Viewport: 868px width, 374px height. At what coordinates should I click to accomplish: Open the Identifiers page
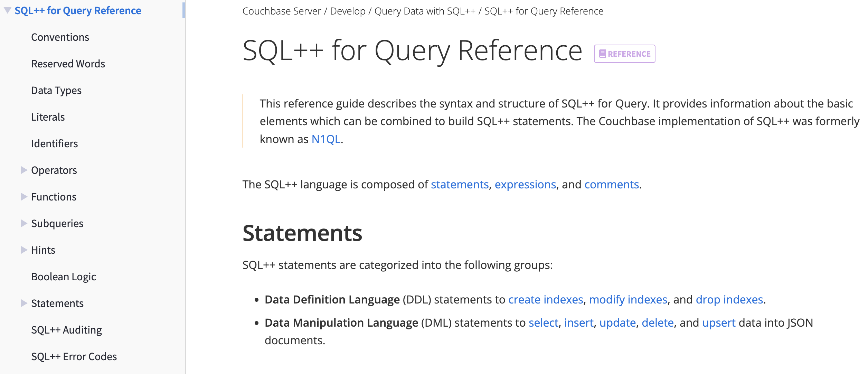[x=55, y=144]
